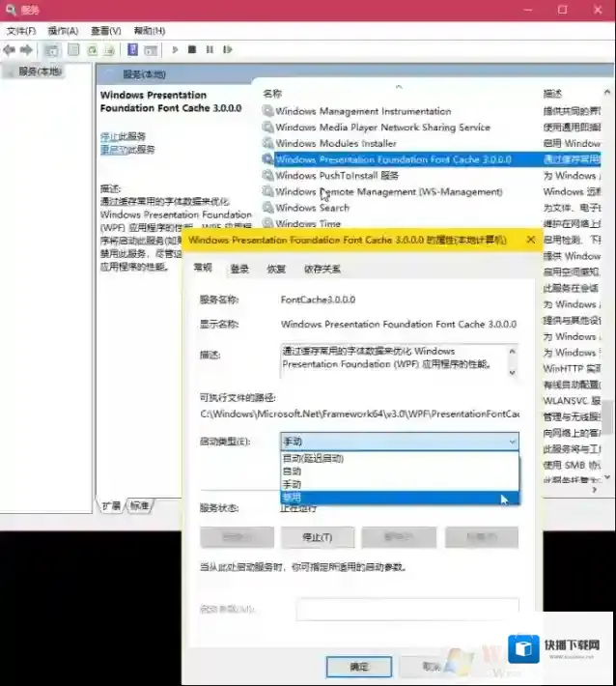Image resolution: width=616 pixels, height=686 pixels.
Task: Switch to the 登录 tab
Action: [x=239, y=270]
